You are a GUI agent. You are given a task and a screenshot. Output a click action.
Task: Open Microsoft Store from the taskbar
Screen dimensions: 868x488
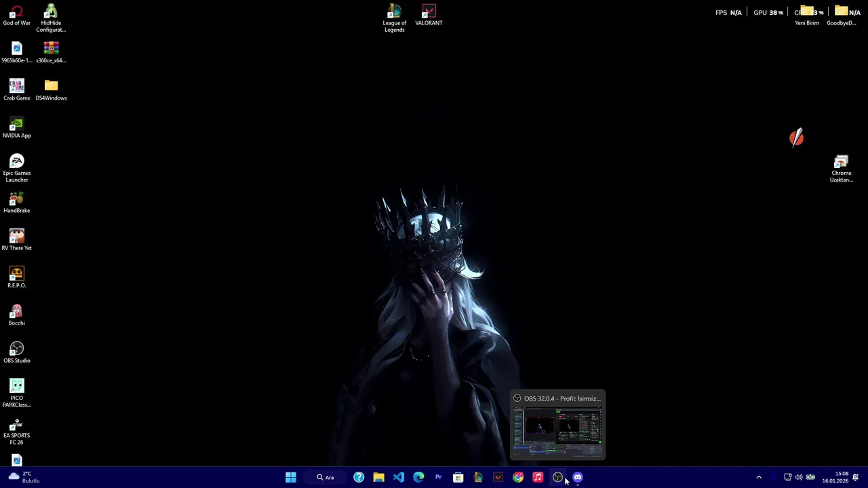coord(458,477)
